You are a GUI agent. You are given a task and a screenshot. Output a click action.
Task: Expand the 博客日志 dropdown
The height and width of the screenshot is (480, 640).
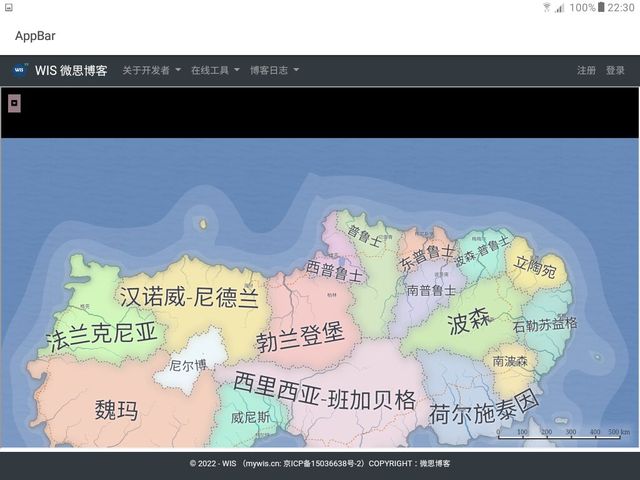click(x=274, y=71)
